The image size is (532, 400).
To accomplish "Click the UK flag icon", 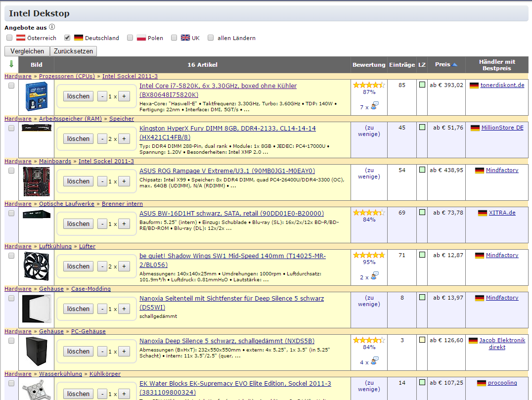I will point(185,38).
